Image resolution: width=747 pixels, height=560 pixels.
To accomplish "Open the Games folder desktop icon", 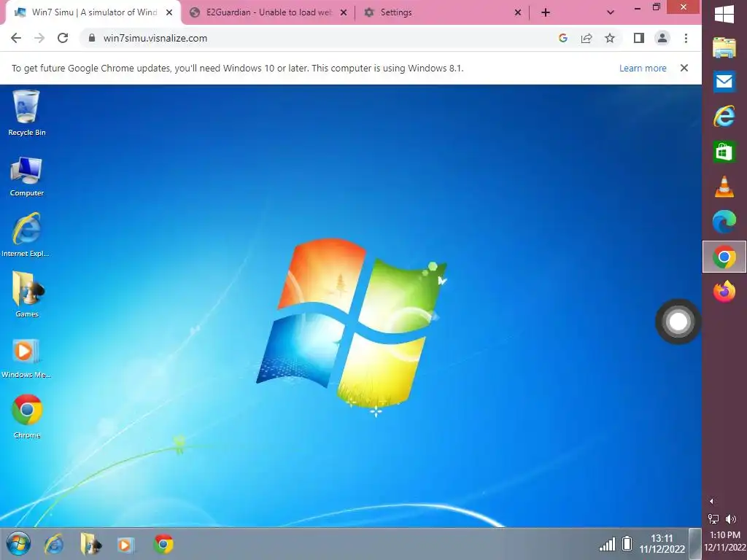I will tap(27, 295).
